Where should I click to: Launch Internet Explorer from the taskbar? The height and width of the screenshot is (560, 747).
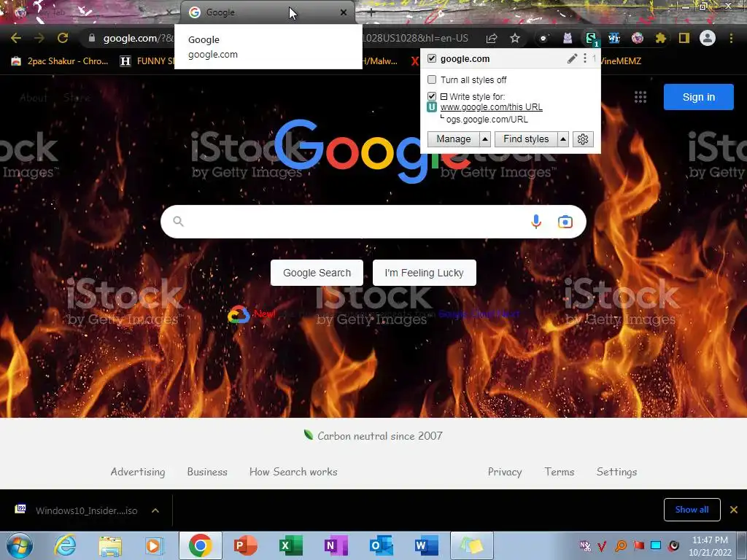coord(65,545)
